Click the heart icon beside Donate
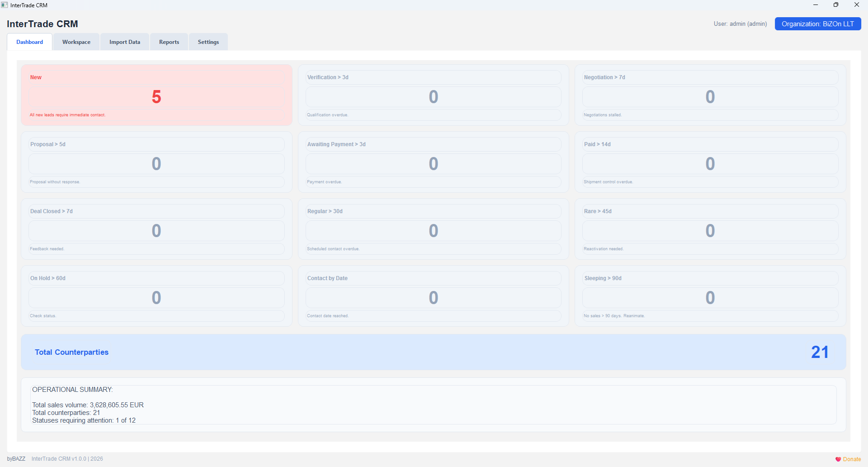This screenshot has height=467, width=868. 838,459
